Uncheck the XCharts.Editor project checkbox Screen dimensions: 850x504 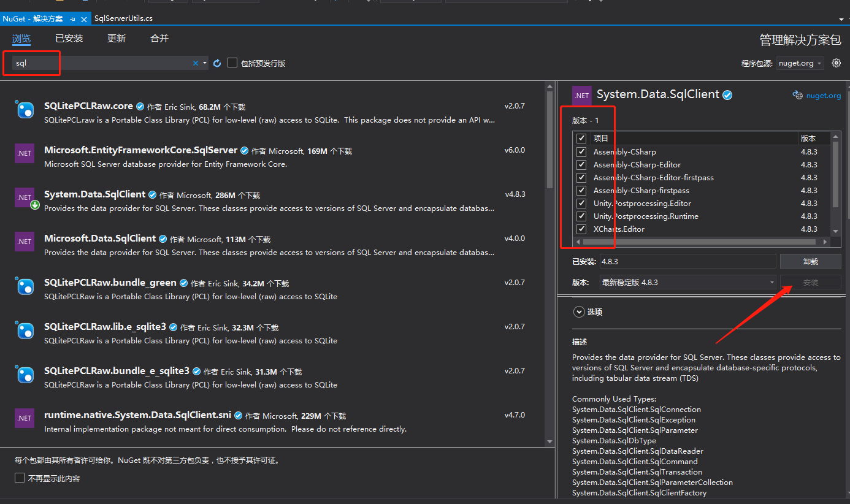tap(581, 229)
